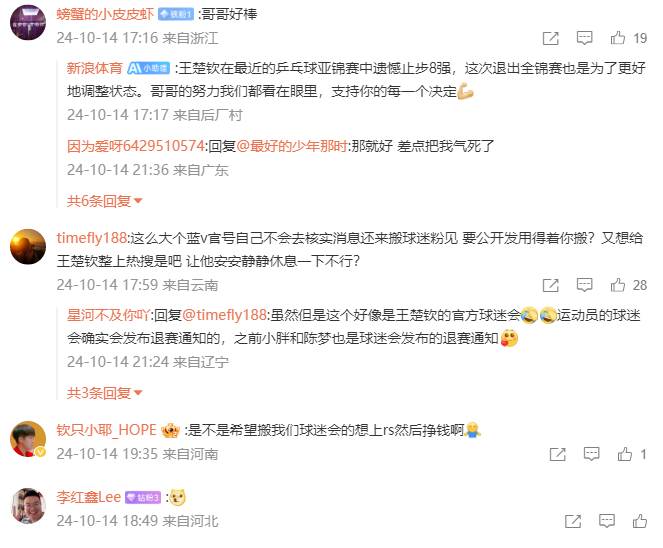Reply to 钦只小耶_HOPE's comment
The width and height of the screenshot is (663, 548).
tap(591, 454)
